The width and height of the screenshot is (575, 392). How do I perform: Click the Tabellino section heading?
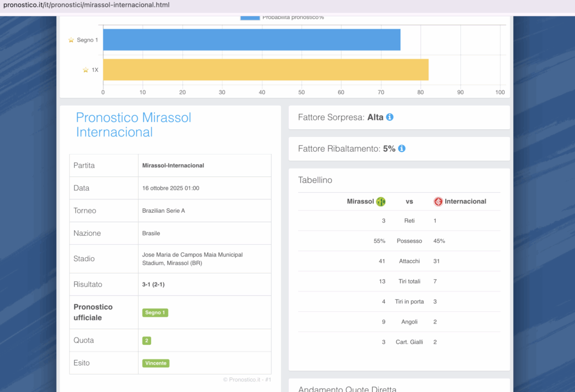[x=315, y=180]
